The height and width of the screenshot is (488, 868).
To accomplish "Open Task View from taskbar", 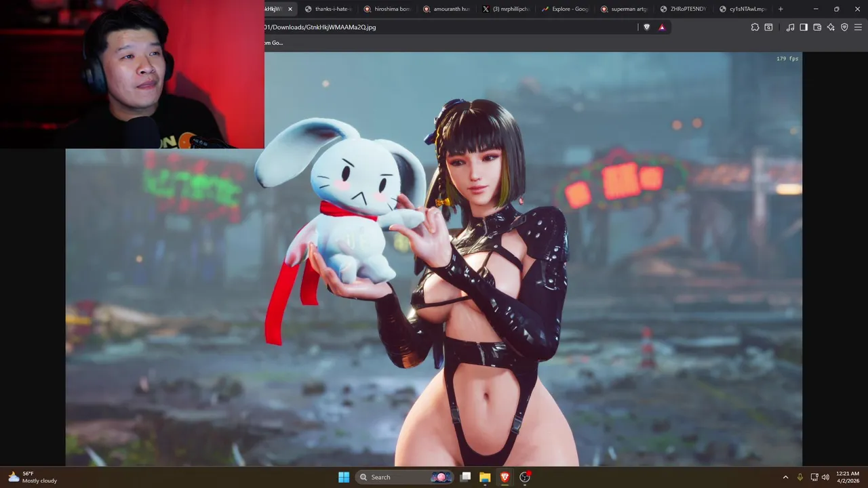I will tap(465, 477).
